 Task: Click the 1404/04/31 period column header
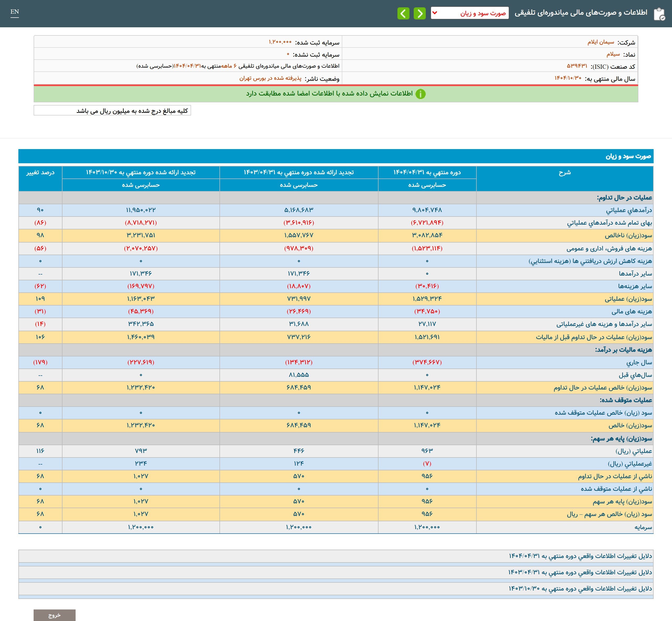point(427,172)
